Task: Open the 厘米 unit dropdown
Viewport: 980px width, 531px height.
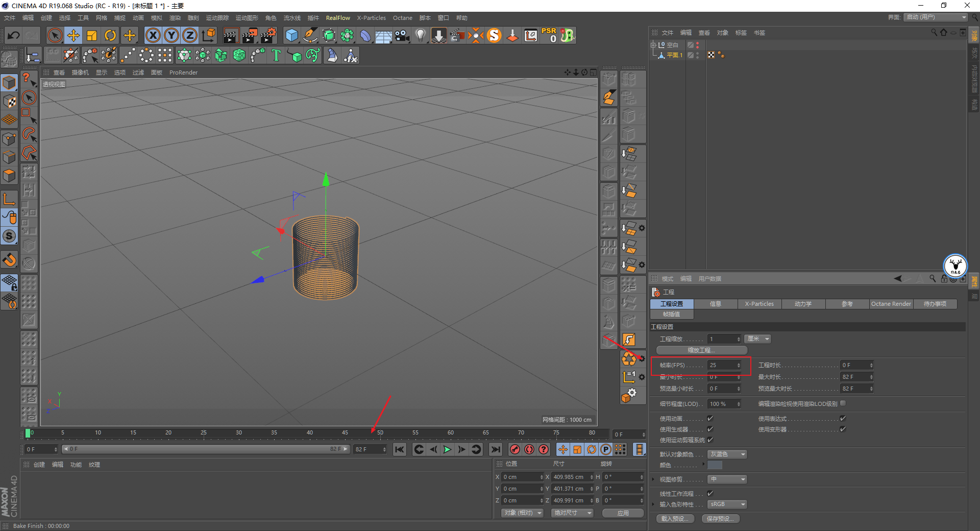Action: [x=758, y=339]
